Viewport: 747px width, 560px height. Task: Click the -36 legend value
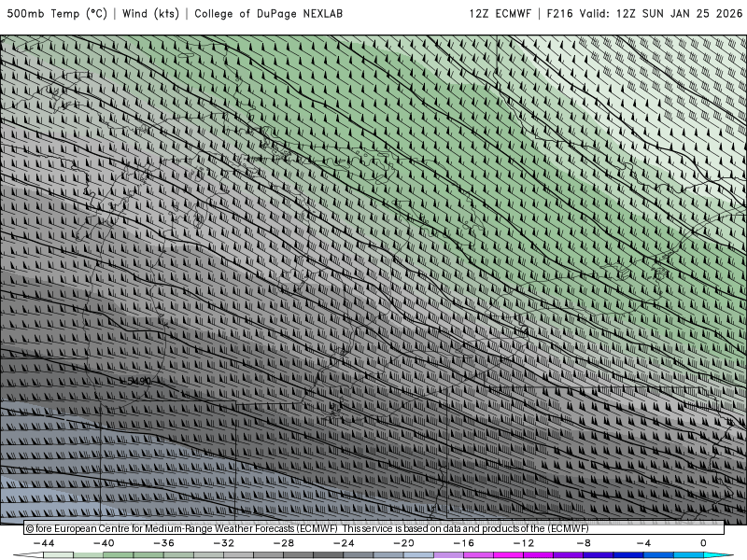pos(164,543)
